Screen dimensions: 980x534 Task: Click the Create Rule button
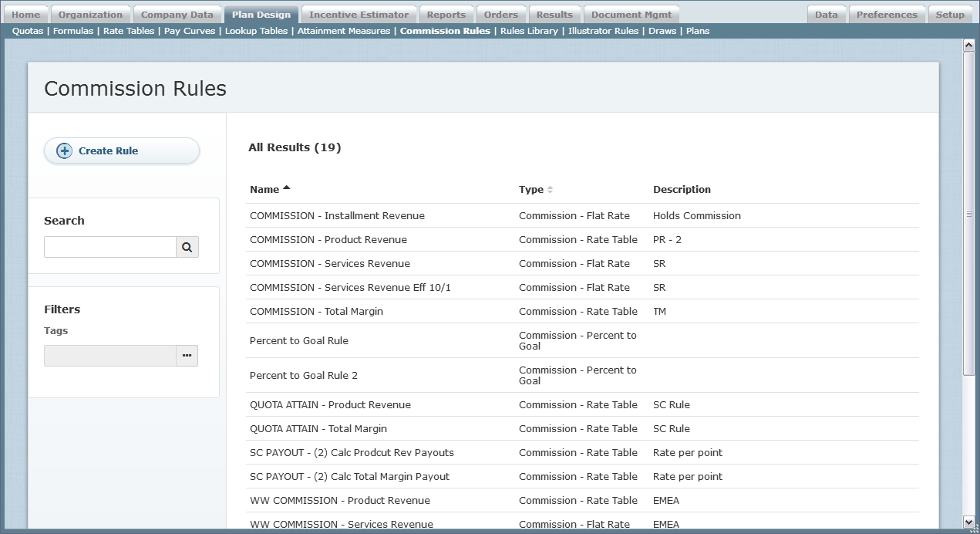coord(122,151)
